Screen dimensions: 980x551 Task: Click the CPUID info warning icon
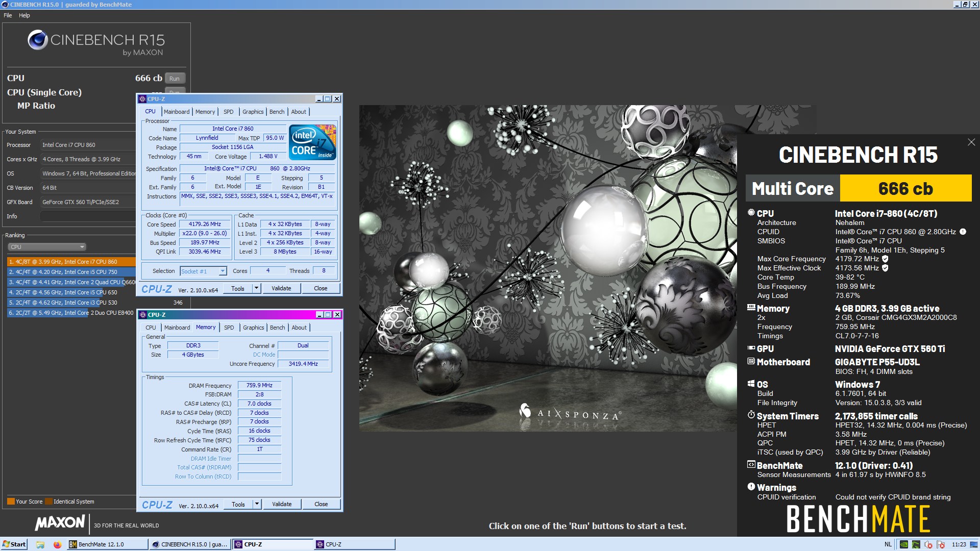pyautogui.click(x=963, y=232)
